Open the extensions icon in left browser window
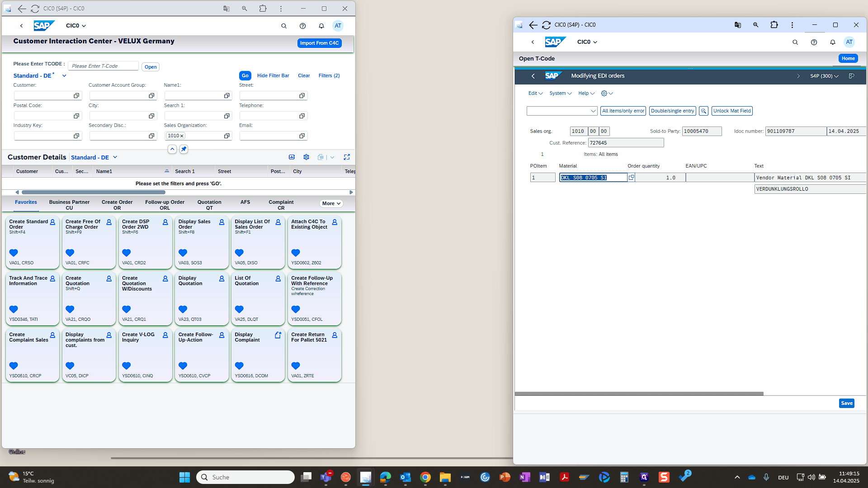Screen dimensions: 868x488 tap(263, 9)
